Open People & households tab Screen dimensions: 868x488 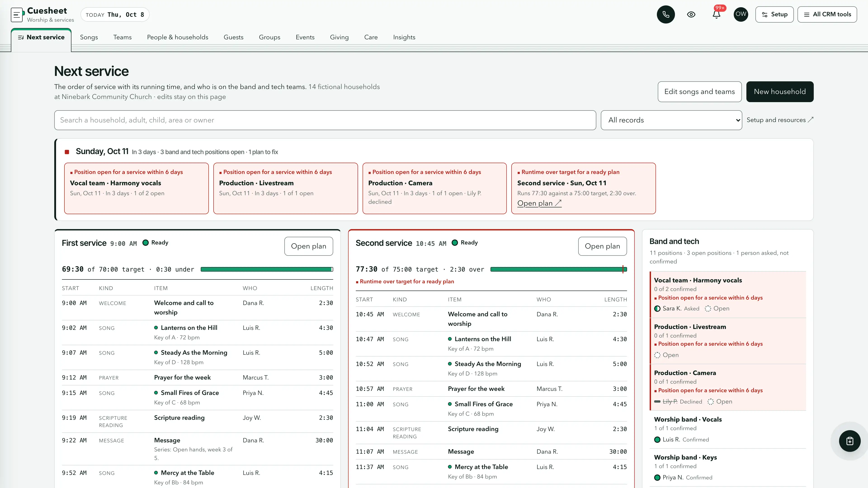tap(178, 37)
